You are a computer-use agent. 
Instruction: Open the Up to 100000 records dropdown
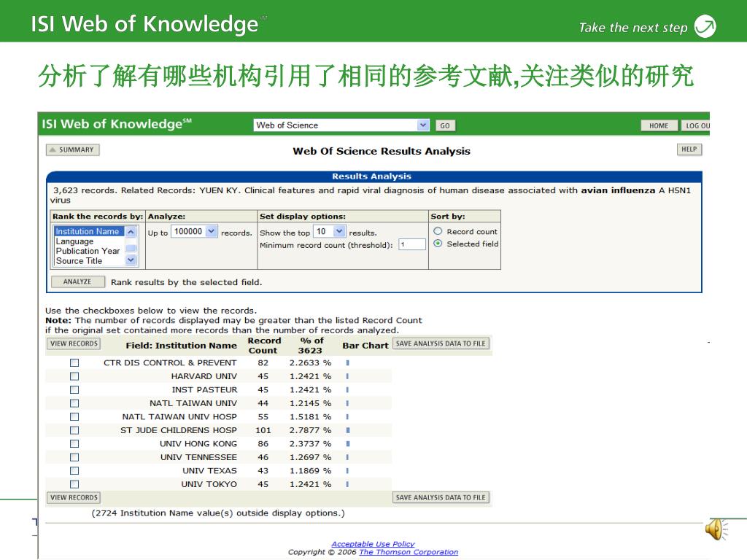(212, 231)
